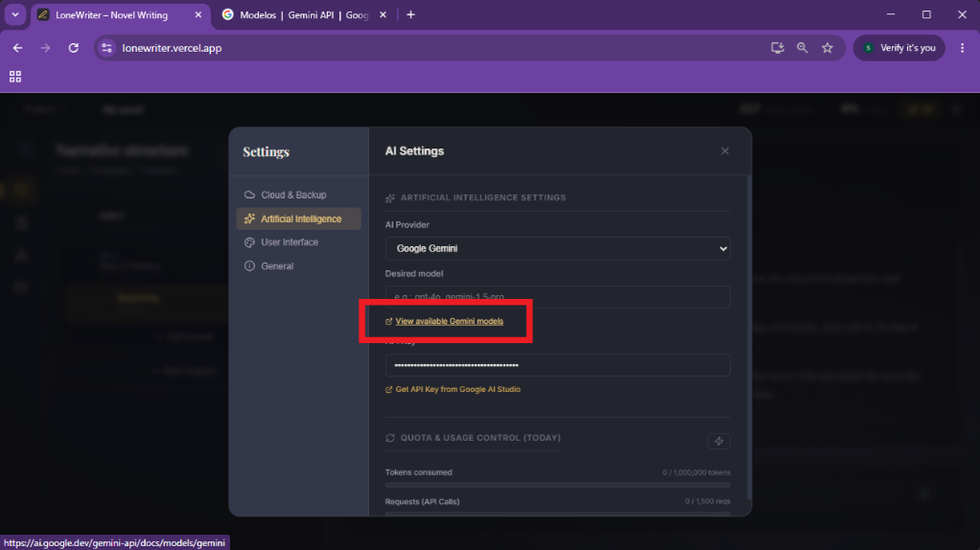This screenshot has width=980, height=550.
Task: Click the install app icon in address bar
Action: pos(777,48)
